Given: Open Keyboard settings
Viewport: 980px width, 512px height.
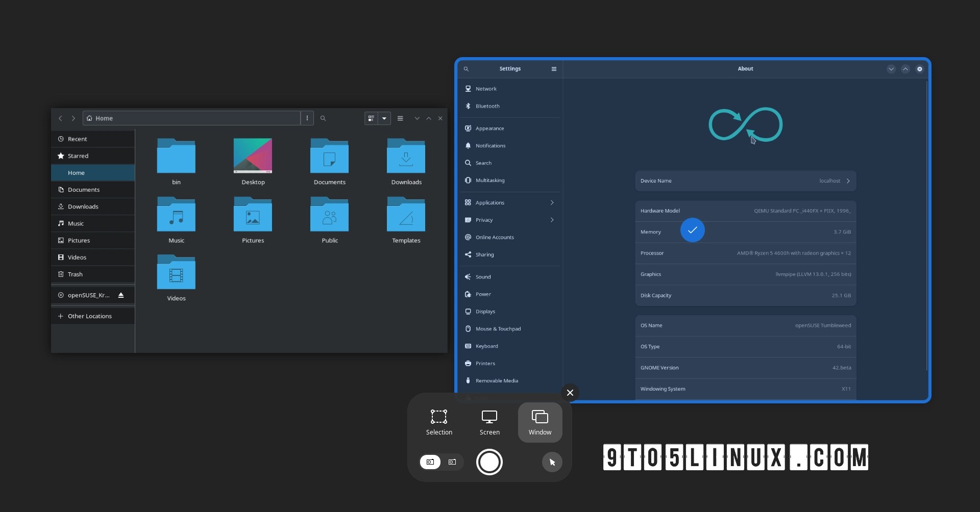Looking at the screenshot, I should click(510, 346).
